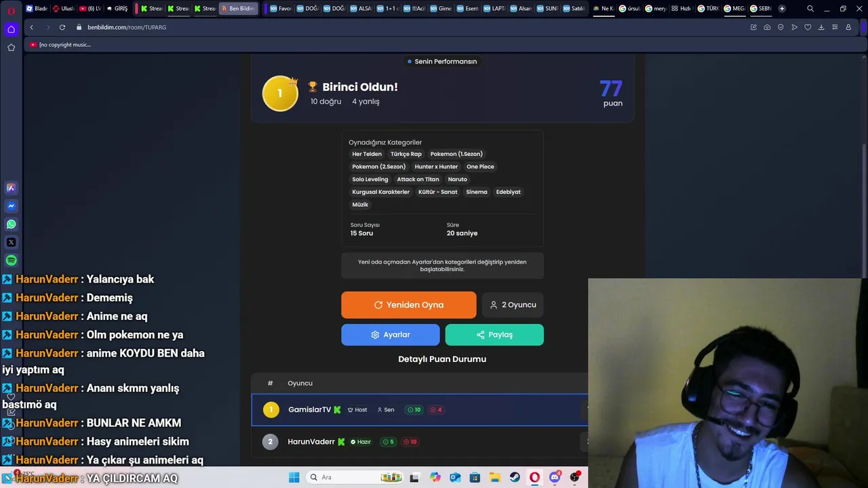Open Aria AI in Opera sidebar
The width and height of the screenshot is (868, 488).
click(x=11, y=188)
